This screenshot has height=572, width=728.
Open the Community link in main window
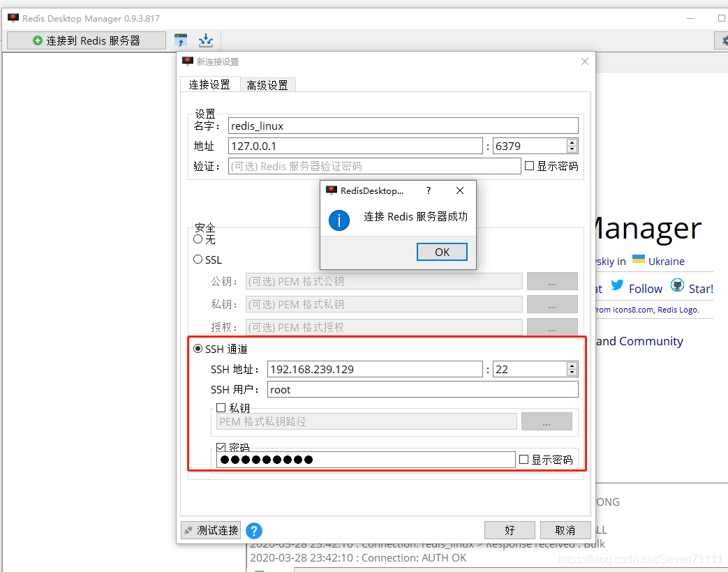pyautogui.click(x=651, y=341)
